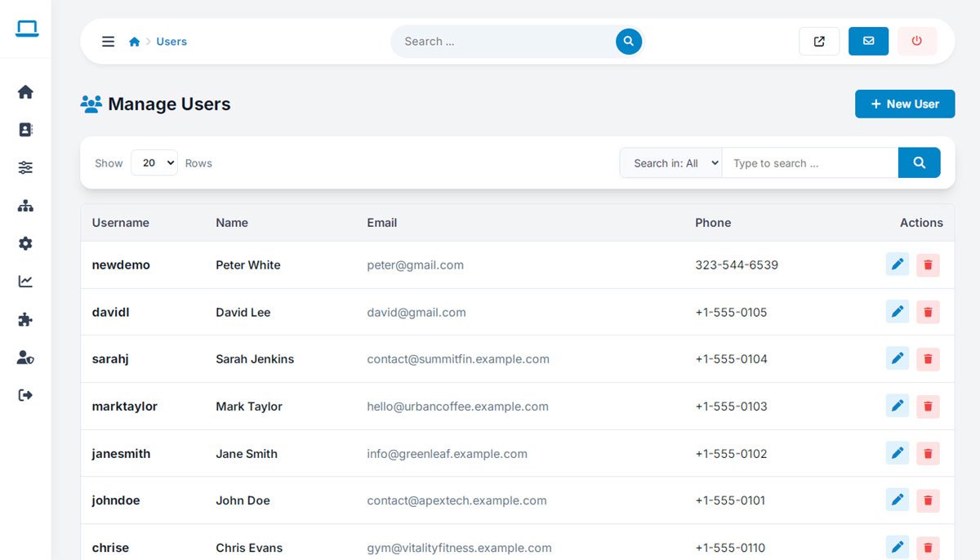Open the address book icon in the sidebar

pos(25,130)
